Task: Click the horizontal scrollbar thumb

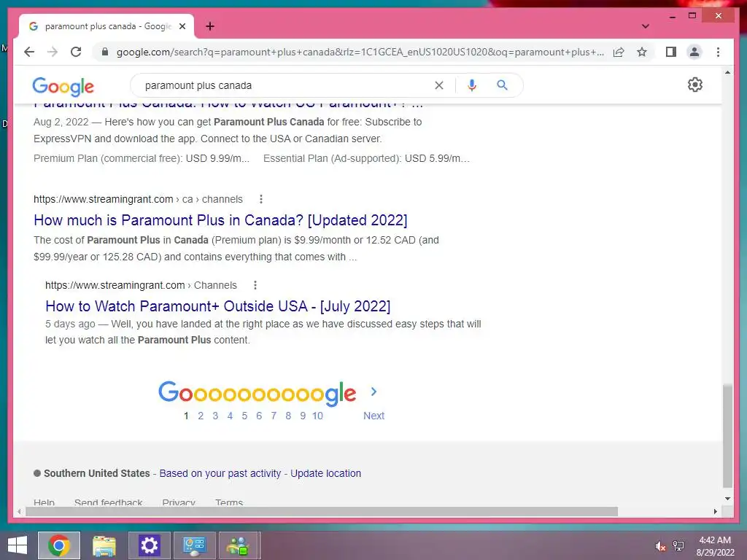Action: 322,511
